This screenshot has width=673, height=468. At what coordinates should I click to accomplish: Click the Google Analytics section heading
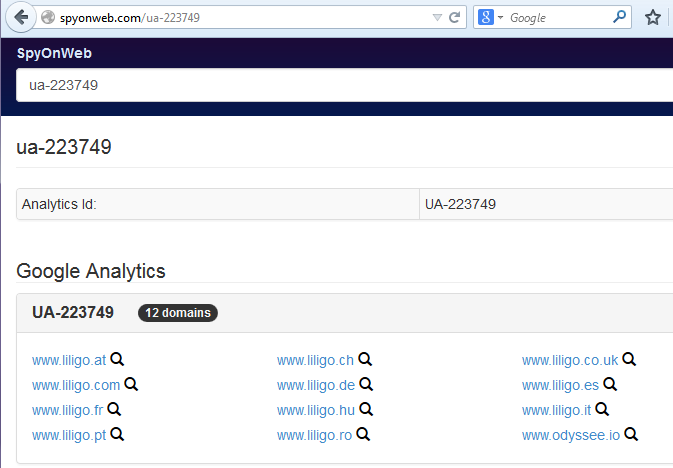pos(91,271)
